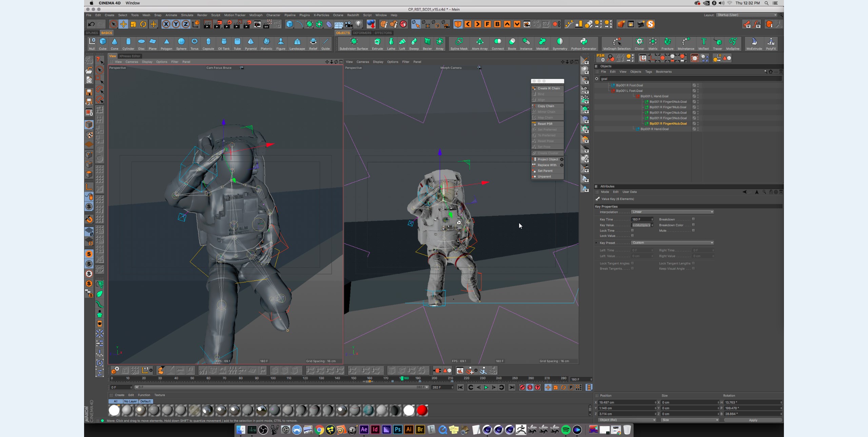Open the Interpolation Linear dropdown

point(673,212)
